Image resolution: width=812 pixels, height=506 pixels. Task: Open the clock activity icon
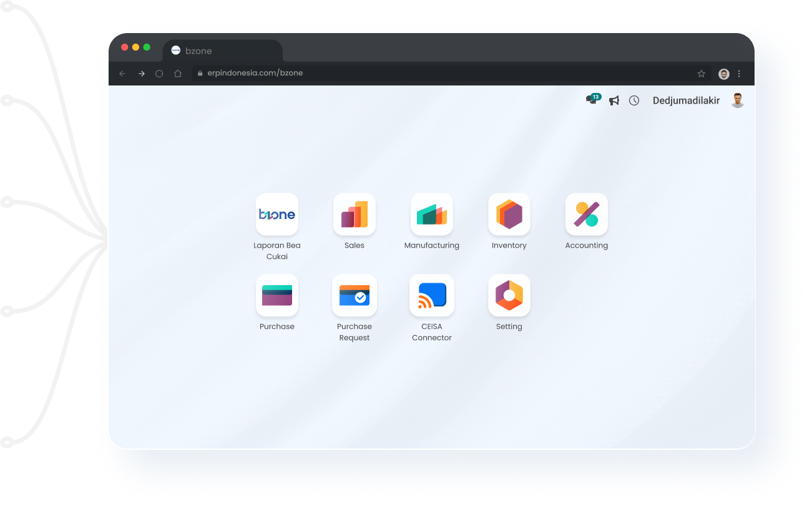[x=634, y=100]
